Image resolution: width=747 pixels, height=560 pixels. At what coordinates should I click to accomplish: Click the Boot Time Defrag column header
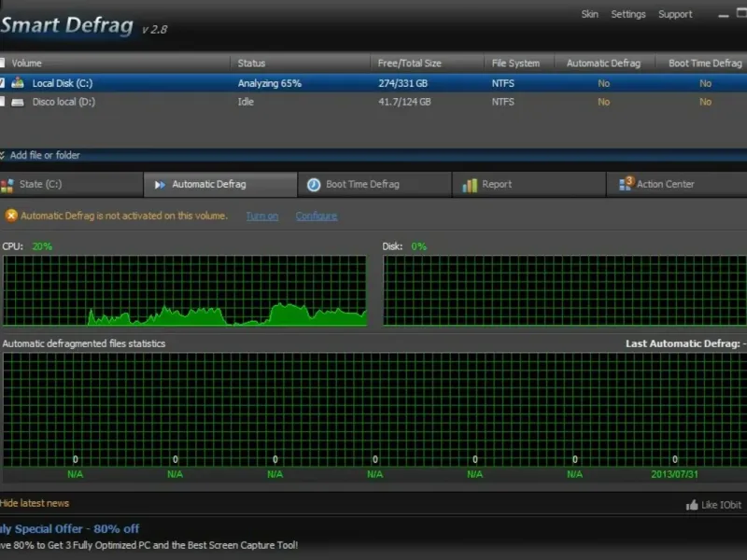tap(705, 63)
